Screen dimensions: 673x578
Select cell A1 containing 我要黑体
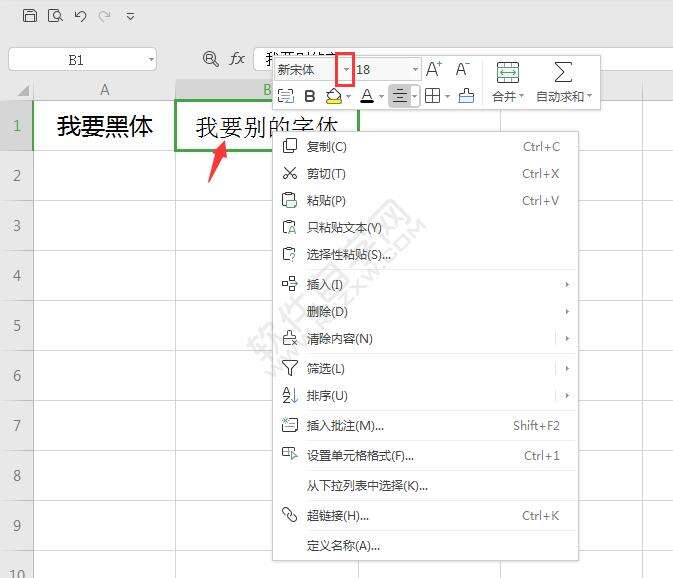[x=104, y=126]
